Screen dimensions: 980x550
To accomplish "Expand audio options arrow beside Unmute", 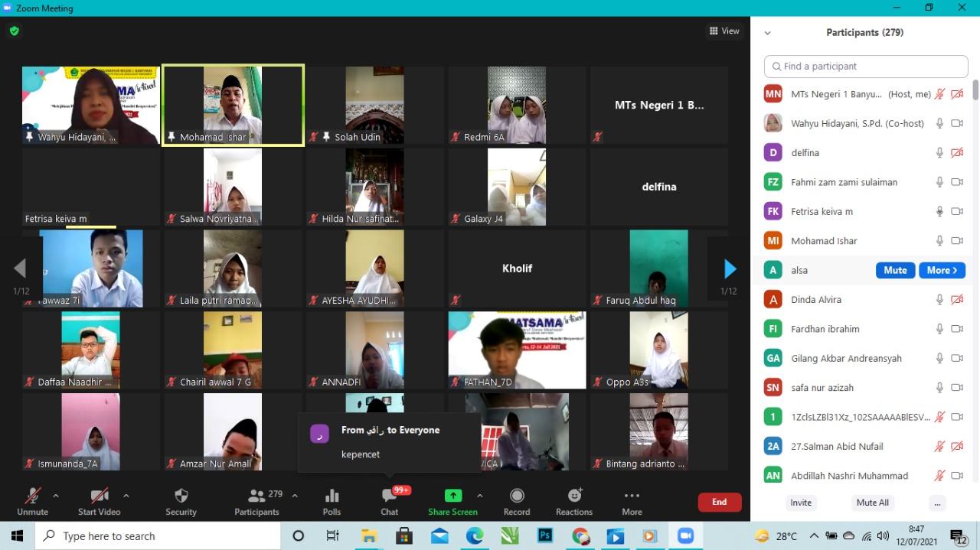I will (56, 496).
